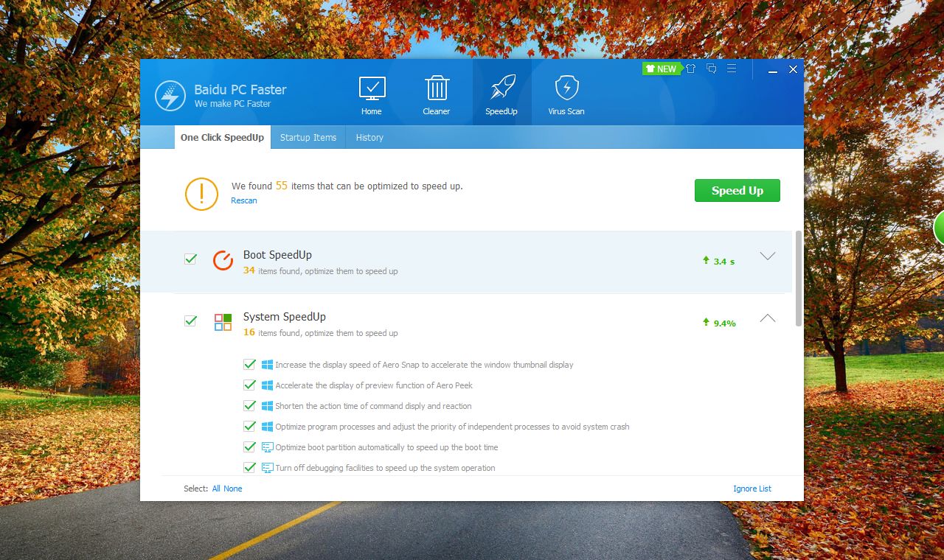Switch to One Click SpeedUp tab
The width and height of the screenshot is (944, 560).
point(222,137)
